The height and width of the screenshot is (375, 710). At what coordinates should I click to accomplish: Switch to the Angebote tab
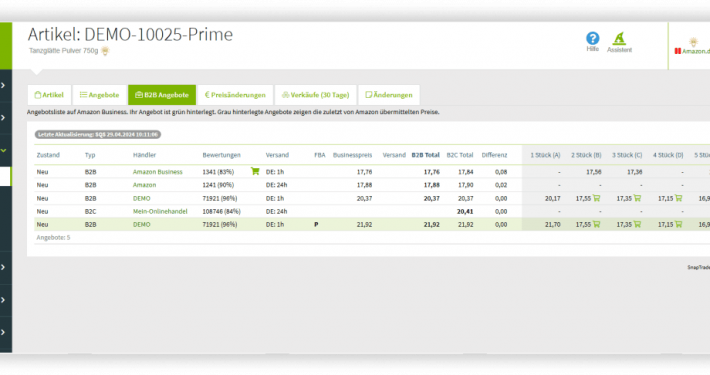100,95
